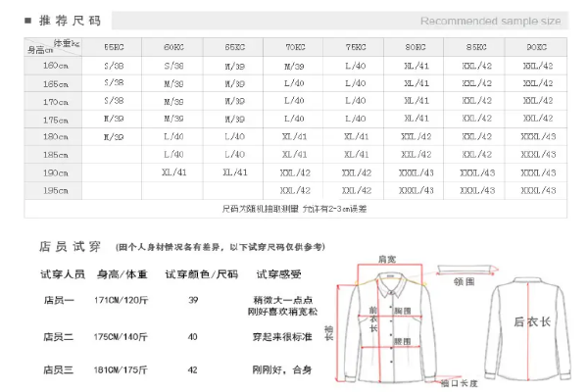Click the 171CM/120斤 value
This screenshot has width=588, height=392.
(x=122, y=300)
